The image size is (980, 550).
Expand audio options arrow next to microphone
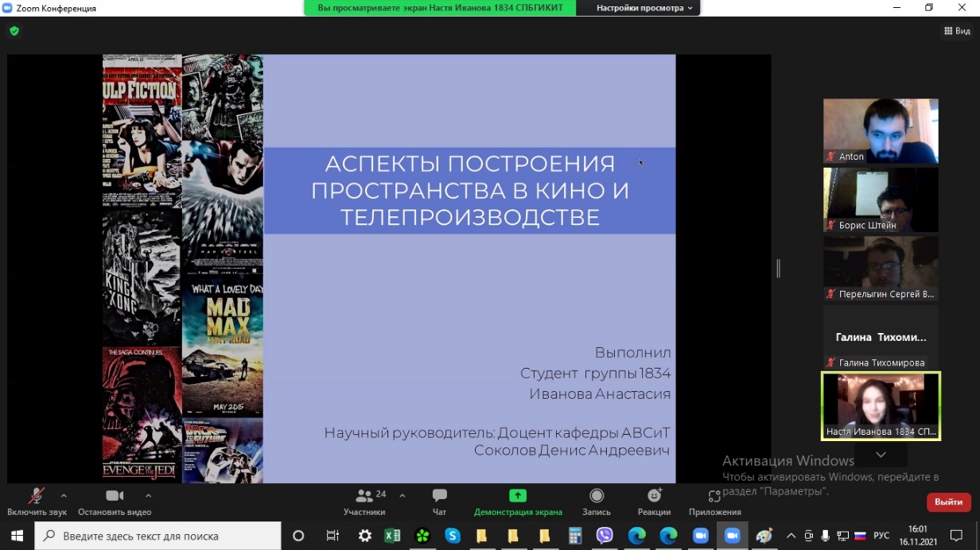pos(64,495)
